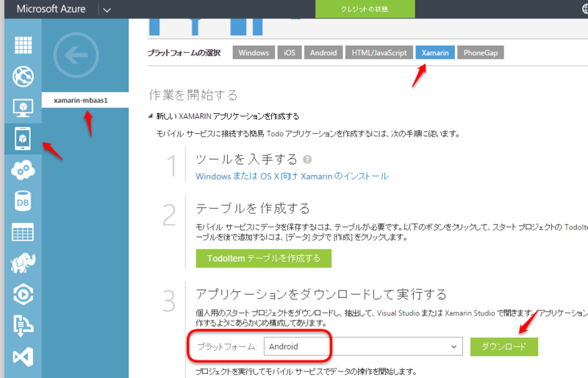Select the Windows platform tab
The width and height of the screenshot is (588, 378).
click(x=254, y=52)
